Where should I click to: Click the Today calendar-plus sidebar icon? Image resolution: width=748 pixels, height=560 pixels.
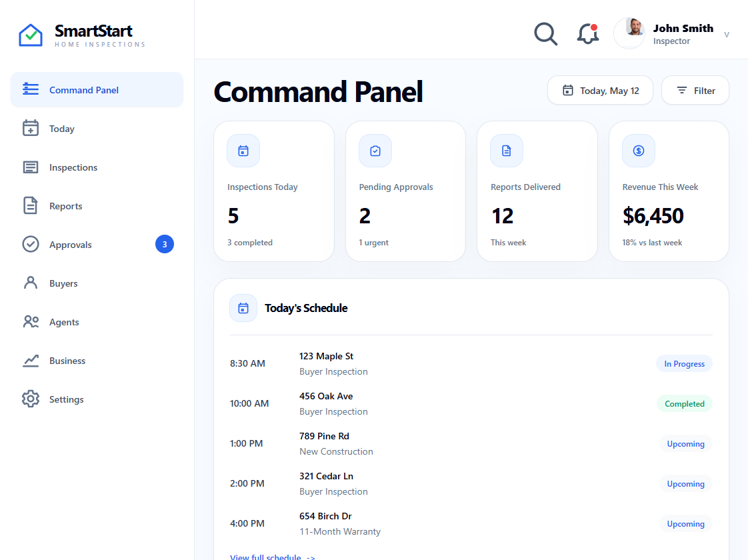[31, 128]
